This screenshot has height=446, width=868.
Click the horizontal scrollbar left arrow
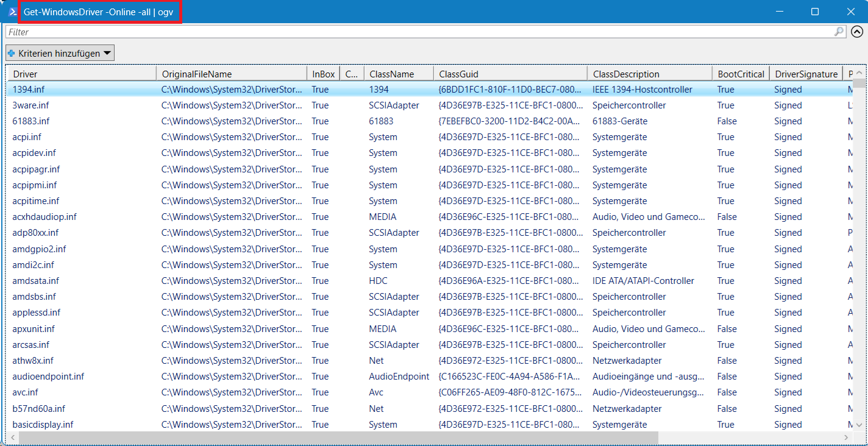pyautogui.click(x=12, y=437)
